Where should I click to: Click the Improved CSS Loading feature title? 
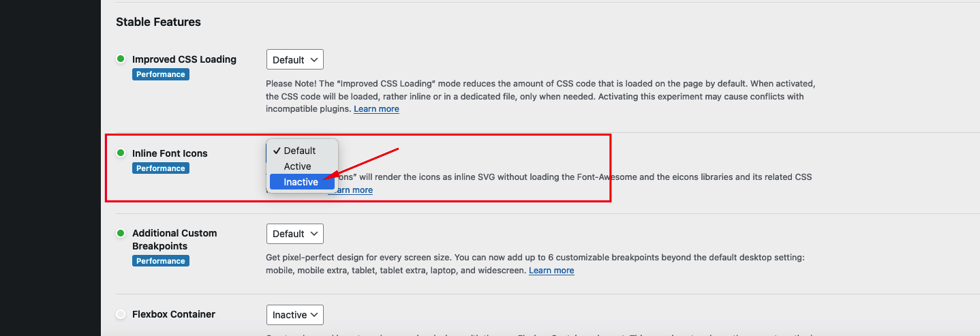184,59
